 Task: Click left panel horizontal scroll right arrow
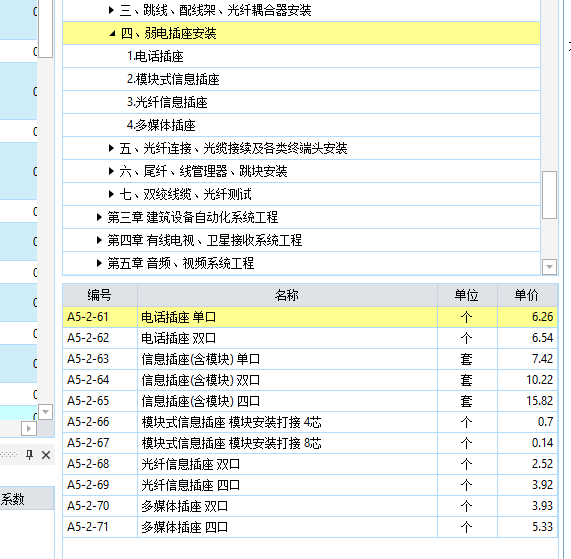click(29, 428)
